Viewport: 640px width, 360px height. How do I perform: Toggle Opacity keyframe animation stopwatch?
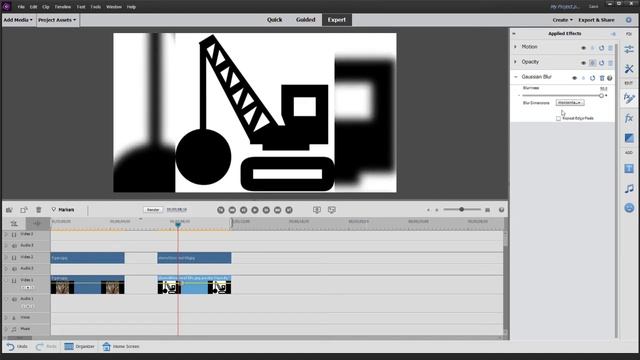[x=592, y=63]
